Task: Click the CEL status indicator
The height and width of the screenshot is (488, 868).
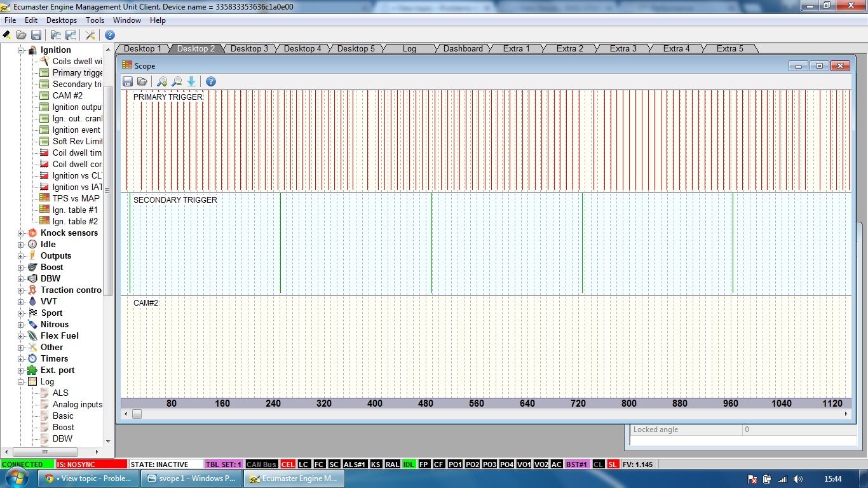Action: 287,464
